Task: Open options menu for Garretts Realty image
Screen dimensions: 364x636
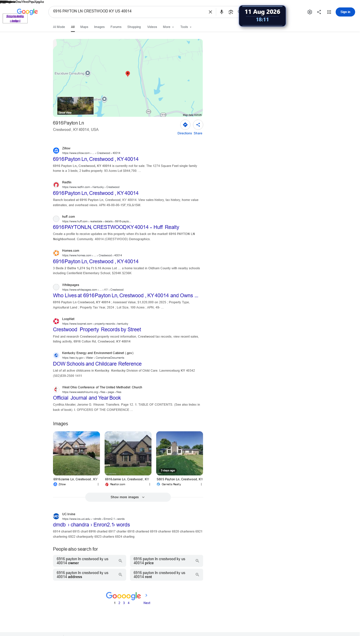Action: click(201, 484)
